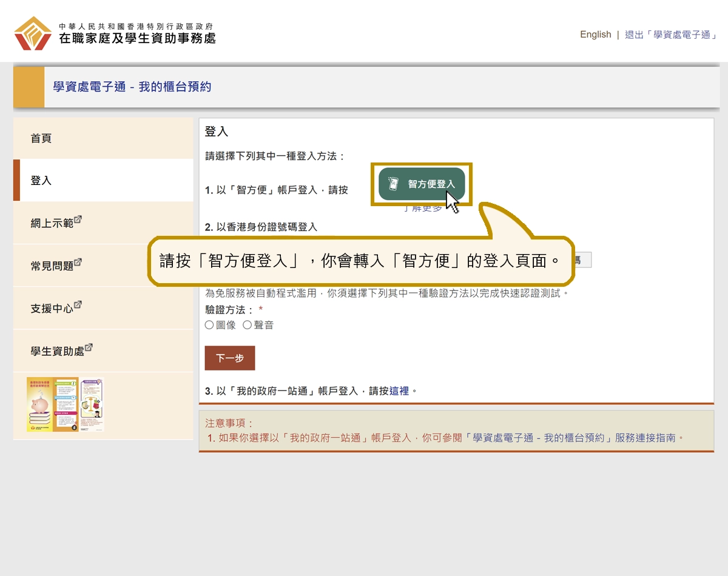Click 這裡 link for 我的政府一站通 login
The height and width of the screenshot is (576, 728).
tap(399, 391)
